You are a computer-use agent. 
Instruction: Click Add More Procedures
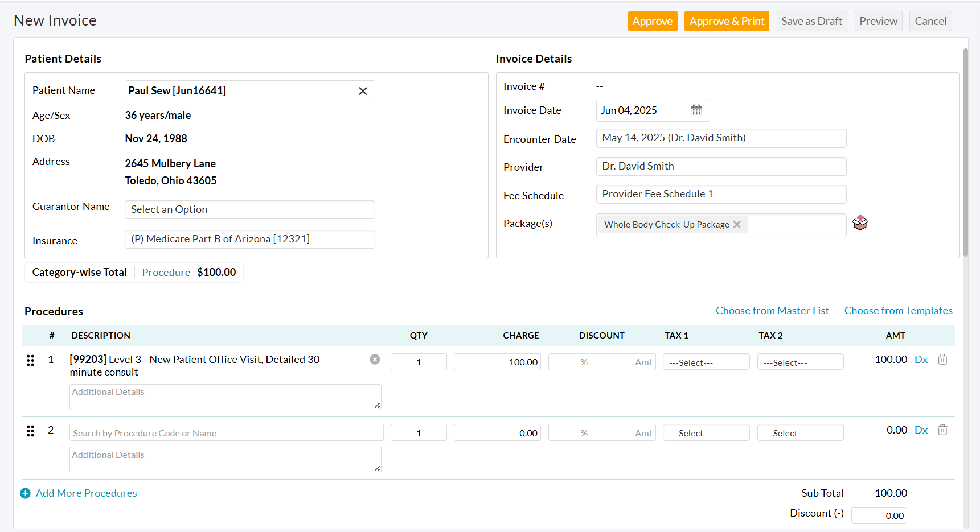tap(86, 493)
